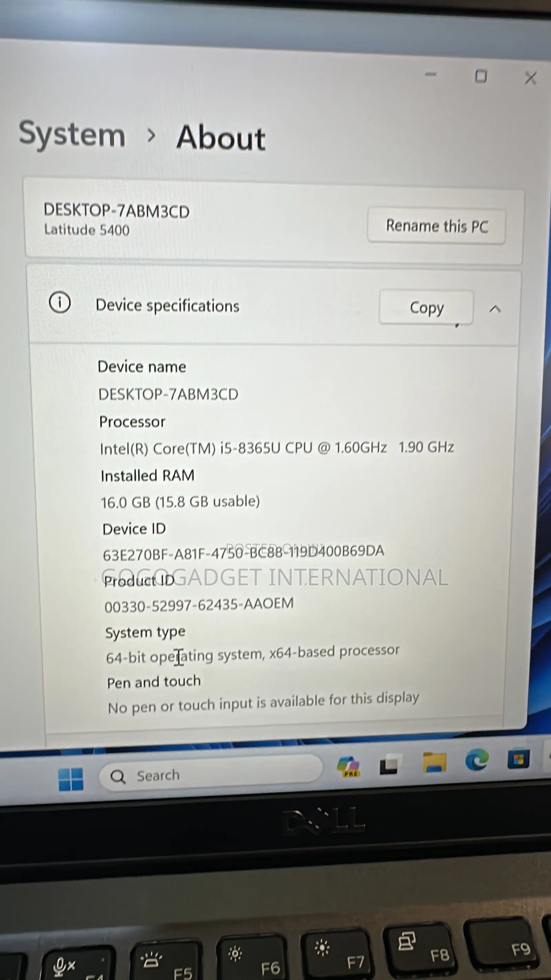551x980 pixels.
Task: Select the 64-bit operating system text
Action: (252, 654)
